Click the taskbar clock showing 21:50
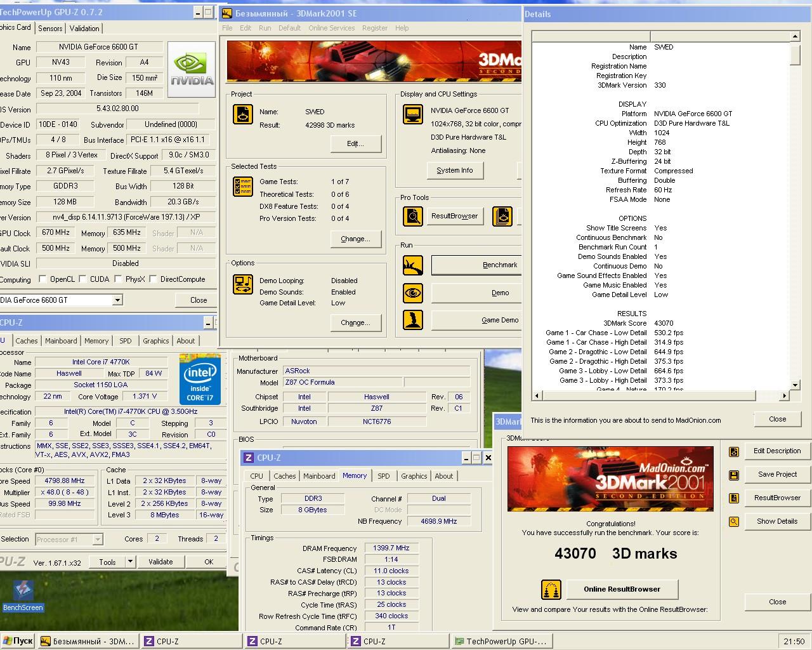This screenshot has height=650, width=812. pos(794,642)
